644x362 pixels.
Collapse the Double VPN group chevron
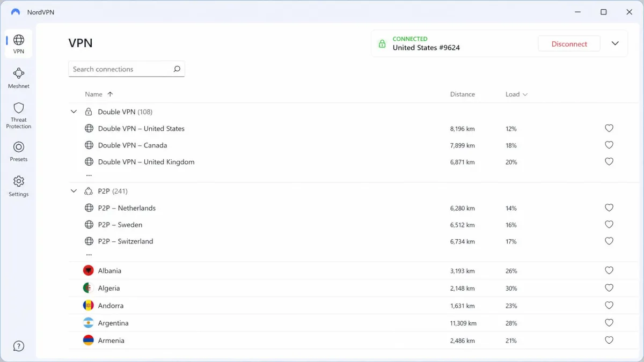point(74,112)
